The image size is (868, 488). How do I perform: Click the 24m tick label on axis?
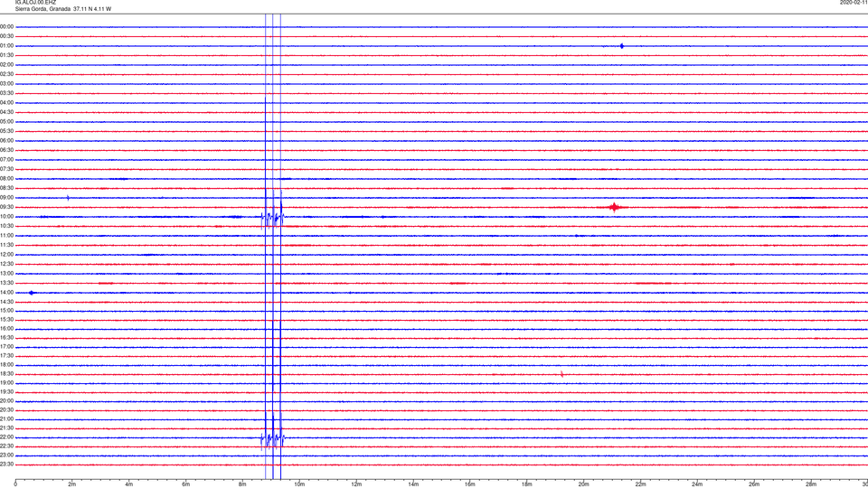point(697,484)
